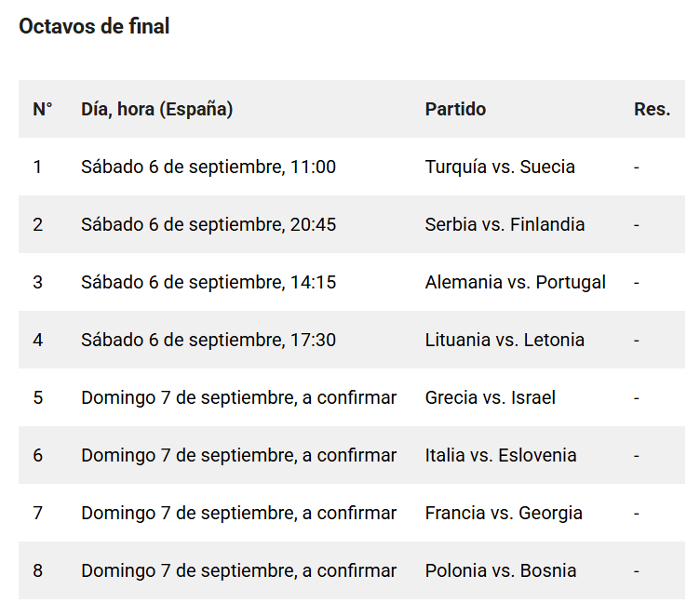Select the "Lituania vs. Letonia" match
700x616 pixels.
pos(505,341)
